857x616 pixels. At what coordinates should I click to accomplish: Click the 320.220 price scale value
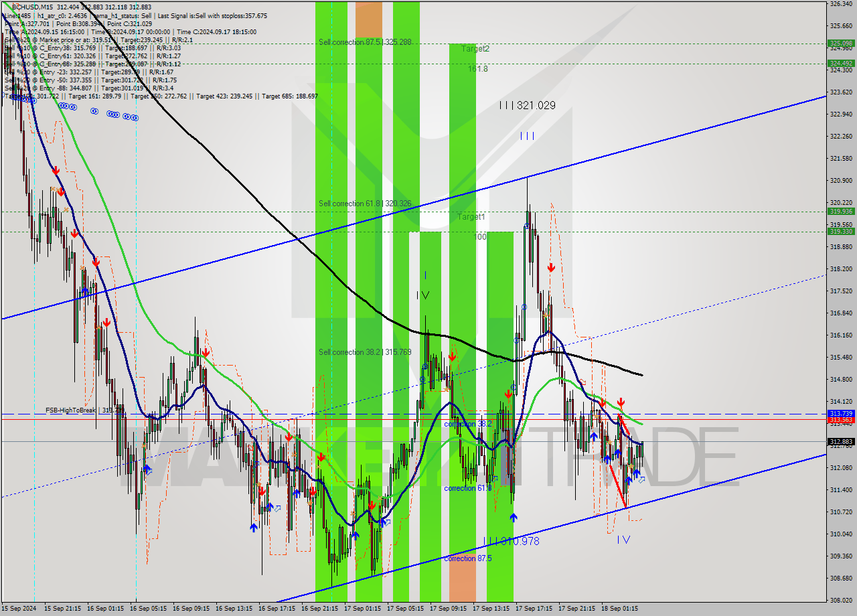841,203
